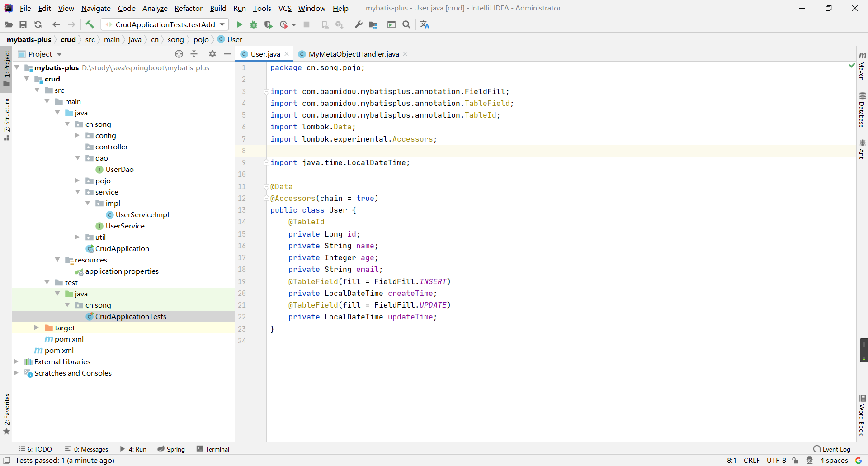The width and height of the screenshot is (868, 466).
Task: Click the Translate toolbar icon
Action: click(425, 24)
